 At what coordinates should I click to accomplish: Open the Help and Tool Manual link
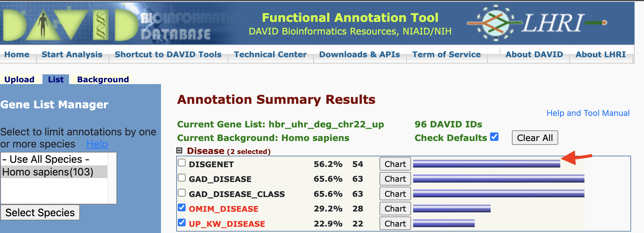(588, 113)
